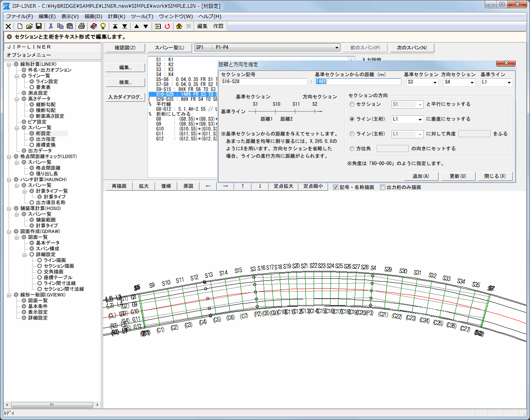Save using the floppy disk icon

tap(39, 26)
